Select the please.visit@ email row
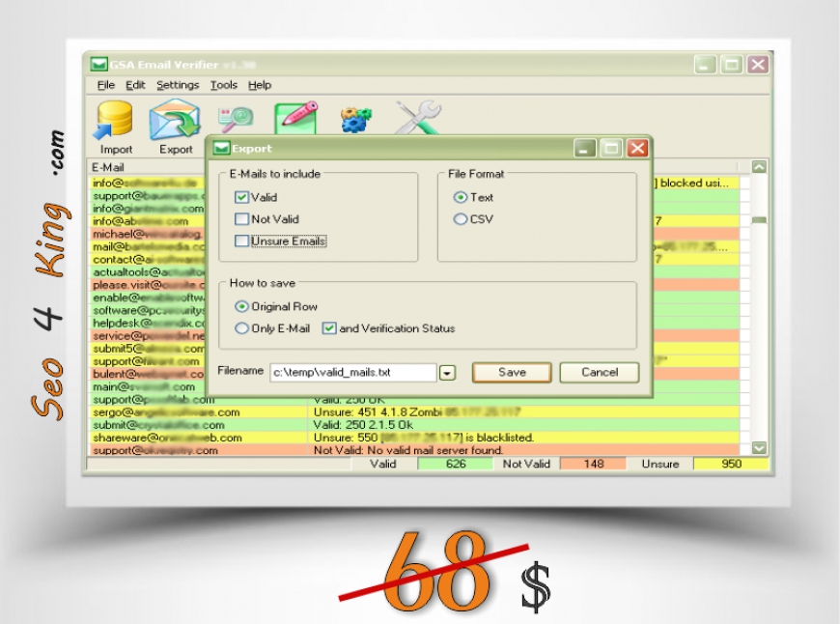Image resolution: width=840 pixels, height=624 pixels. 148,285
